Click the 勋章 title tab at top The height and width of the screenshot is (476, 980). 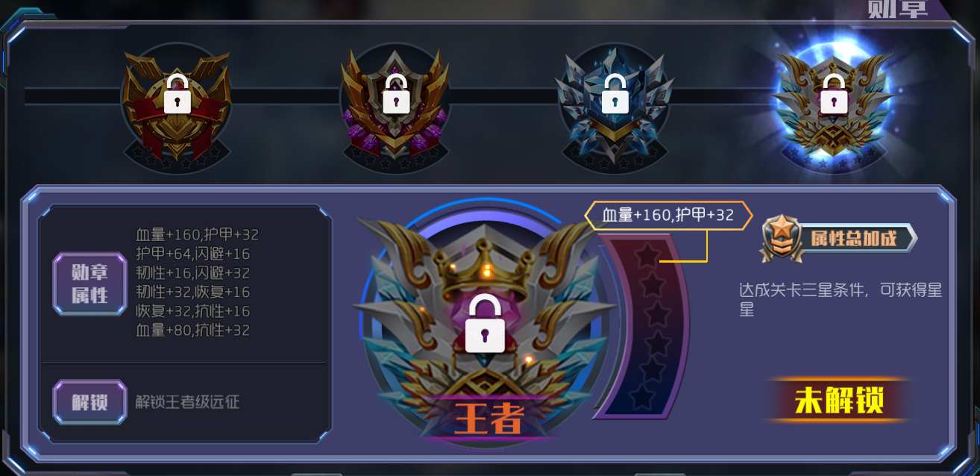point(898,9)
